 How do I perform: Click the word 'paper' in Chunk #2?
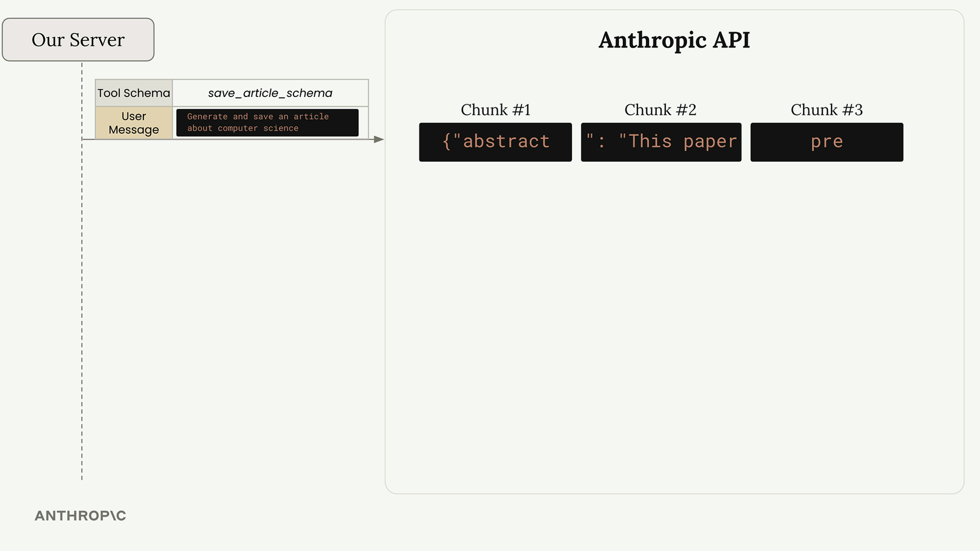point(710,141)
